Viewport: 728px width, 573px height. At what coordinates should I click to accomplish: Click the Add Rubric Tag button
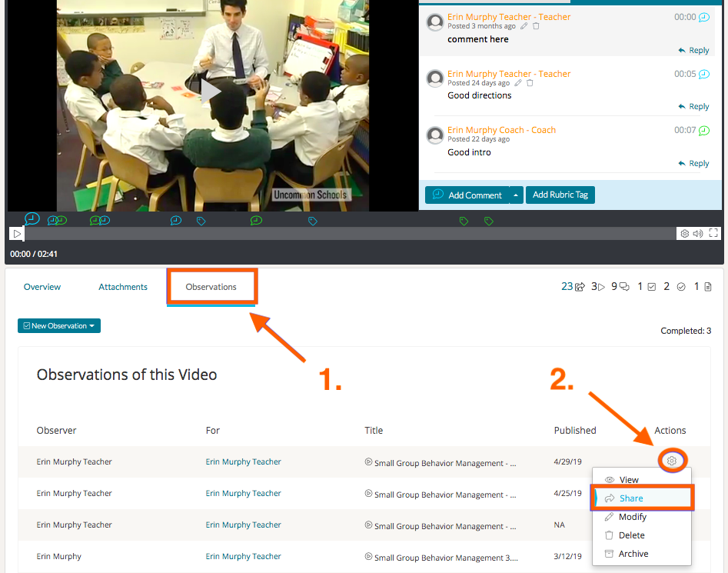click(x=560, y=195)
